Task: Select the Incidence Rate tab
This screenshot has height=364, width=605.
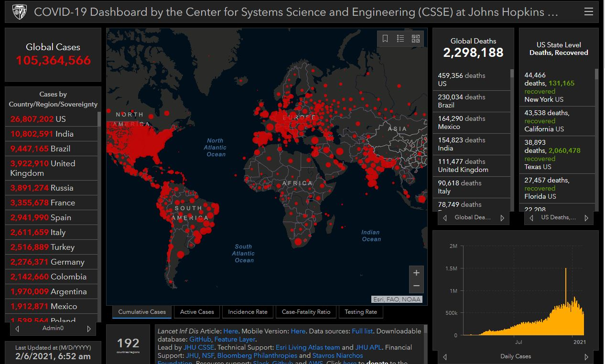Action: coord(248,312)
